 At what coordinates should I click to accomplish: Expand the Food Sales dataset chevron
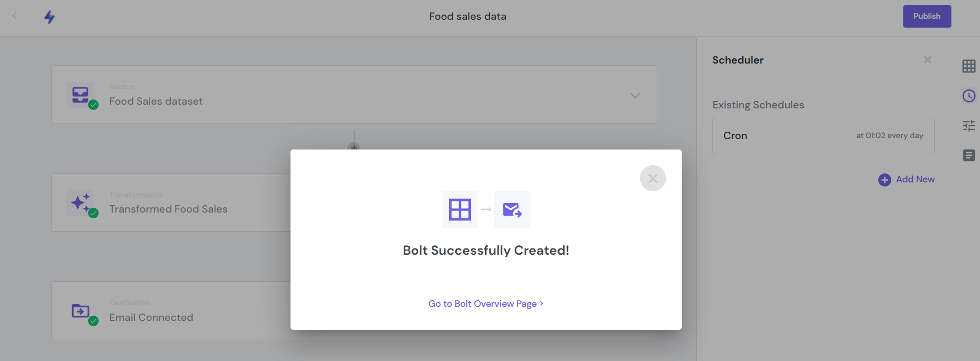tap(635, 95)
